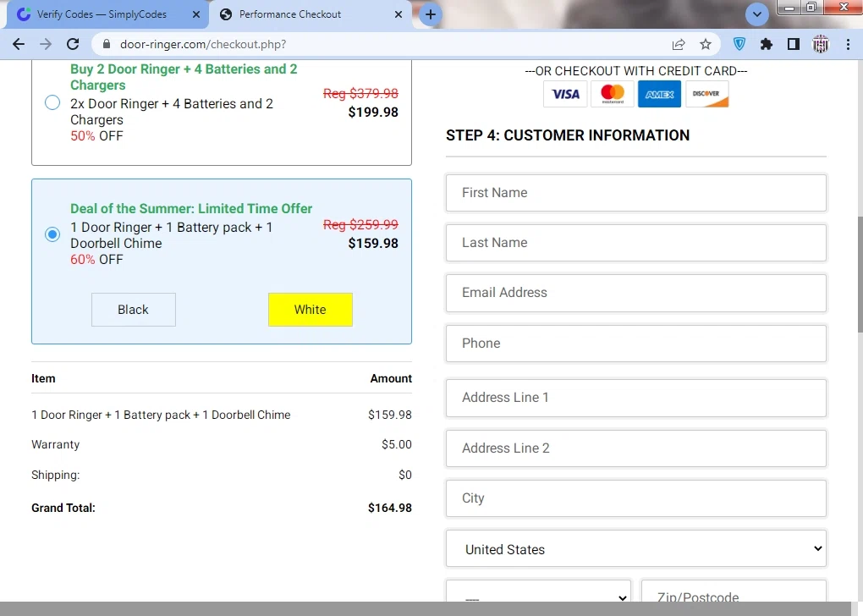Click the $159.98 deal price
This screenshot has height=616, width=863.
click(x=373, y=244)
